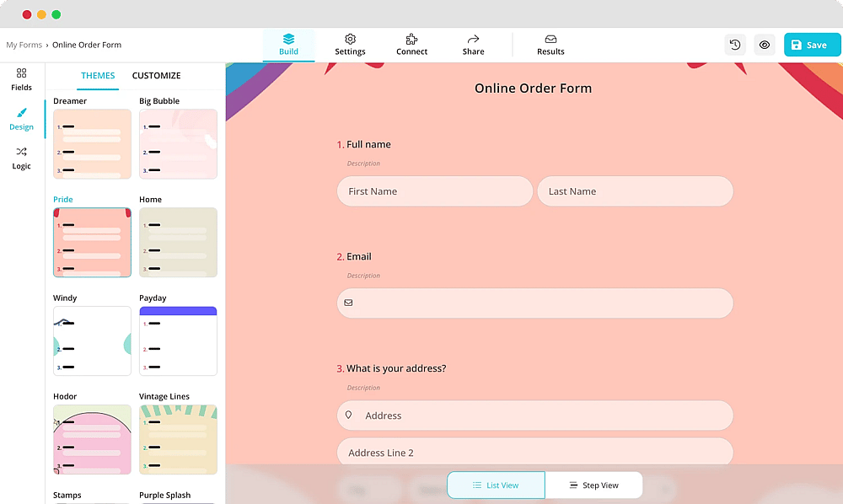Open the Build tab
Screen dimensions: 843x504
288,46
